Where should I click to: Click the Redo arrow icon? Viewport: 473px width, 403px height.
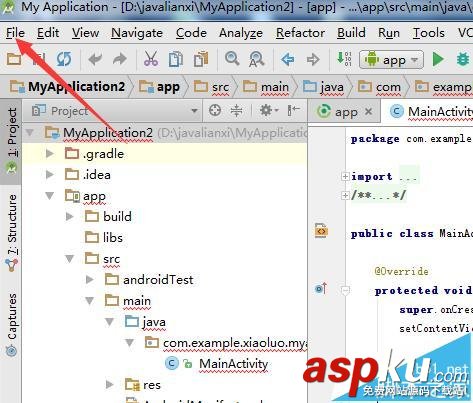point(120,59)
